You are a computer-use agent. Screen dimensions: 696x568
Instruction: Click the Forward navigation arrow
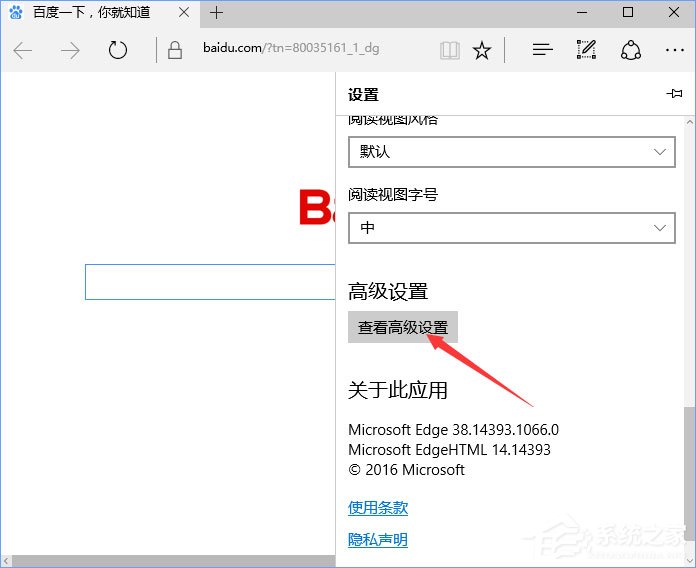click(x=70, y=50)
